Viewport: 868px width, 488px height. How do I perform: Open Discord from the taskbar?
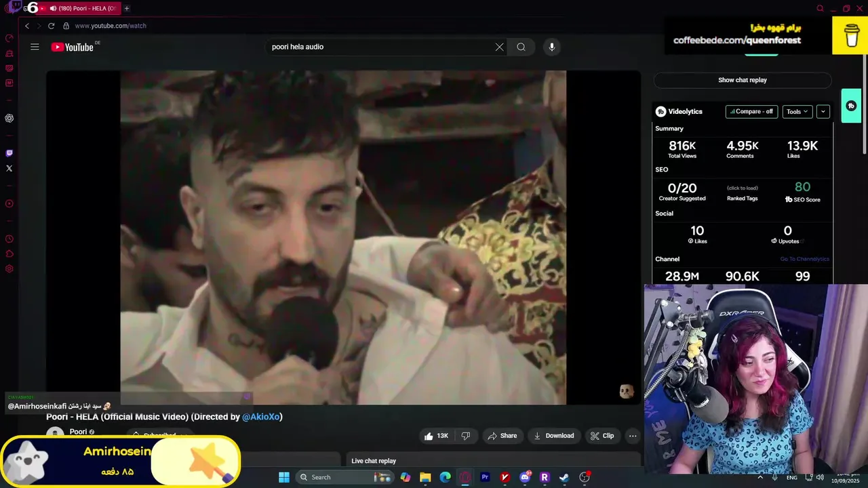524,477
